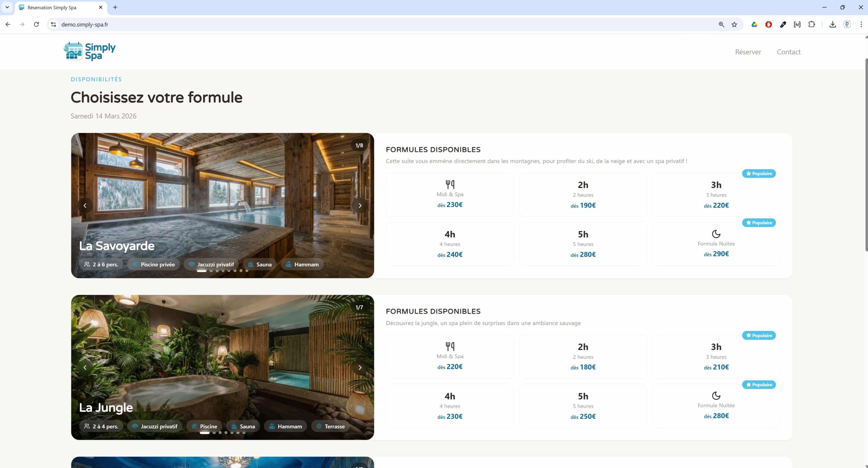868x468 pixels.
Task: Choose La Jungle Formule Nuitée at 280€
Action: 716,405
